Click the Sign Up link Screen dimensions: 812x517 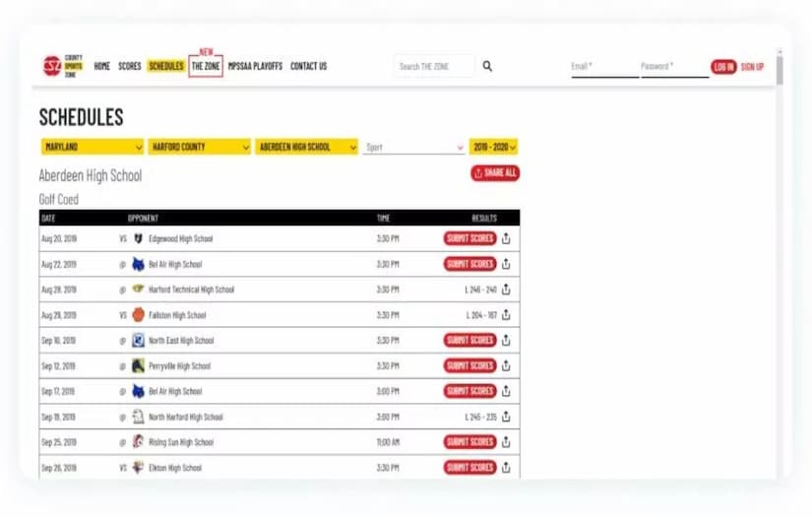point(752,66)
